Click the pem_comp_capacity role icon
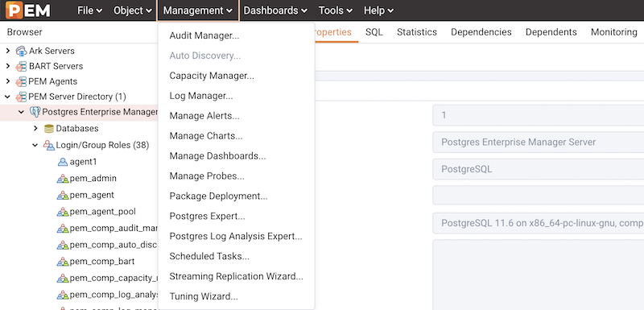 [x=63, y=279]
